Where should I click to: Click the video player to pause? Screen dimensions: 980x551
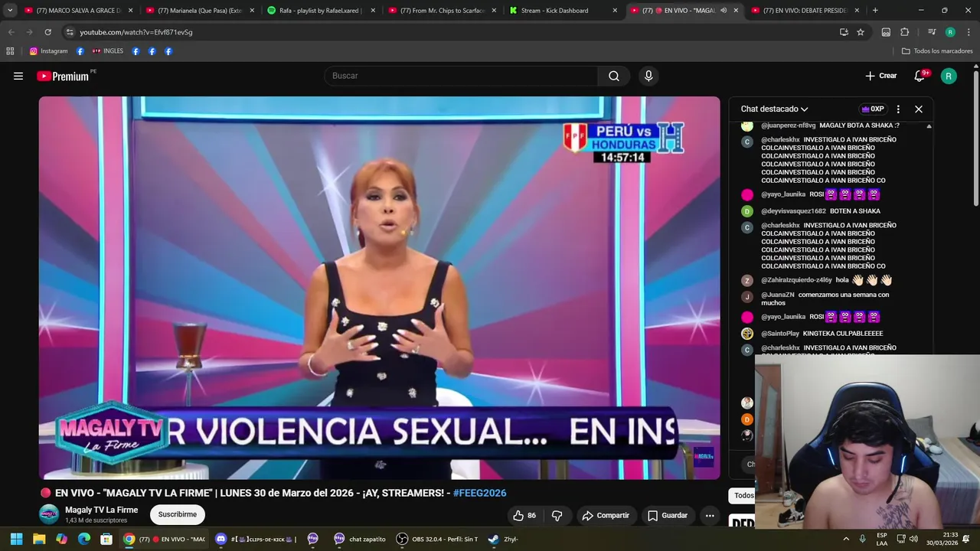[380, 288]
